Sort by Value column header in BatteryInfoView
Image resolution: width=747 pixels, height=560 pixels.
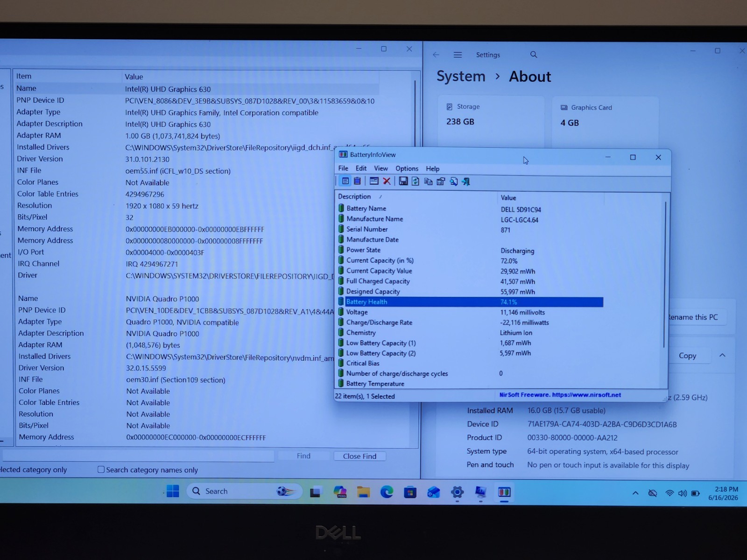point(551,197)
